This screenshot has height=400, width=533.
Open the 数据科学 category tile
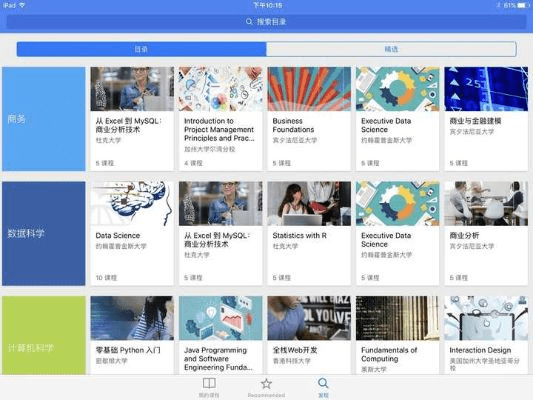[44, 233]
